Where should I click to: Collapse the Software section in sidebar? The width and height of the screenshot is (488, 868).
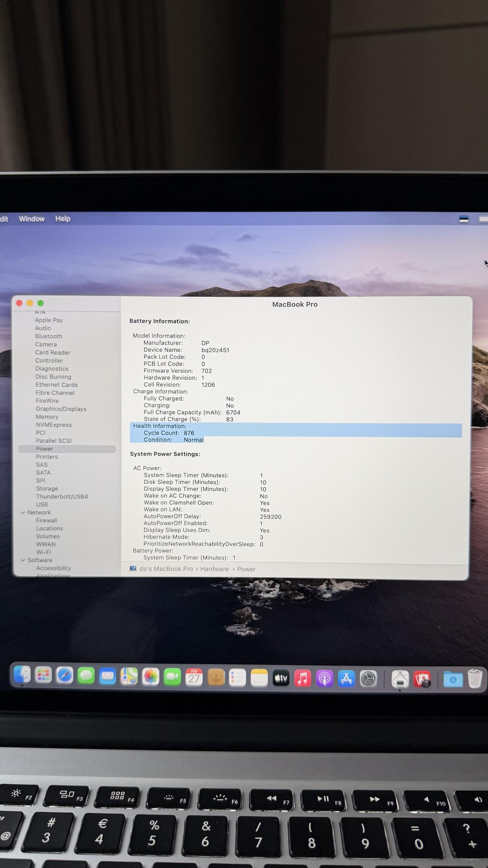(x=23, y=560)
